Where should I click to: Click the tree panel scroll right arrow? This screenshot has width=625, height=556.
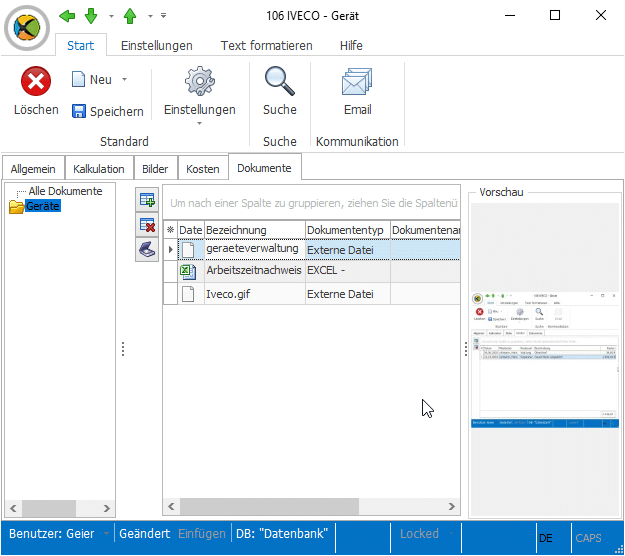tap(106, 508)
